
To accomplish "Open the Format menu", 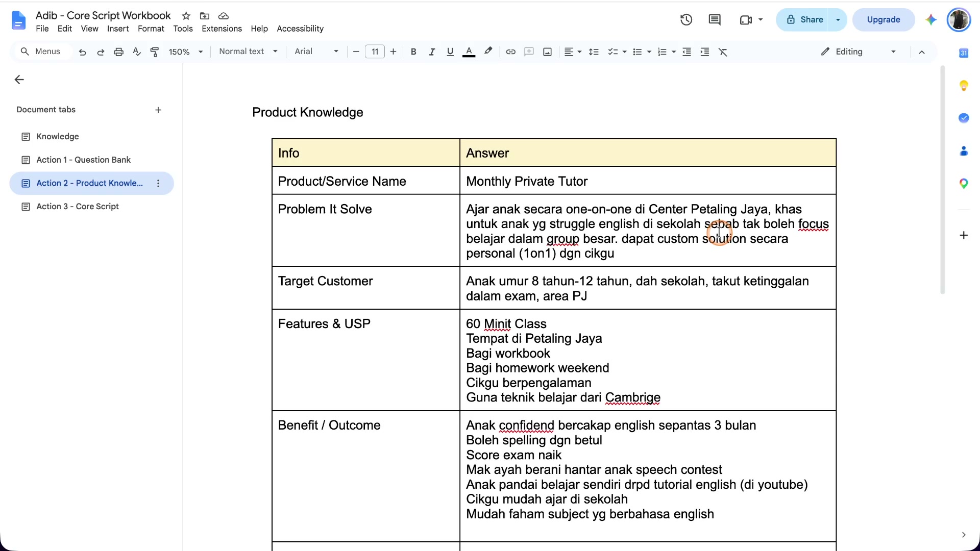I will [151, 29].
